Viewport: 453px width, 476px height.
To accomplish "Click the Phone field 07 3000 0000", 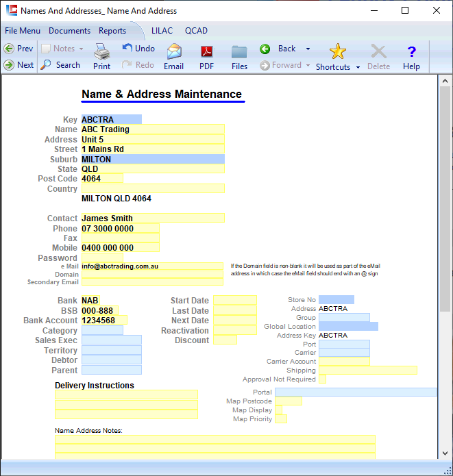I will (121, 228).
